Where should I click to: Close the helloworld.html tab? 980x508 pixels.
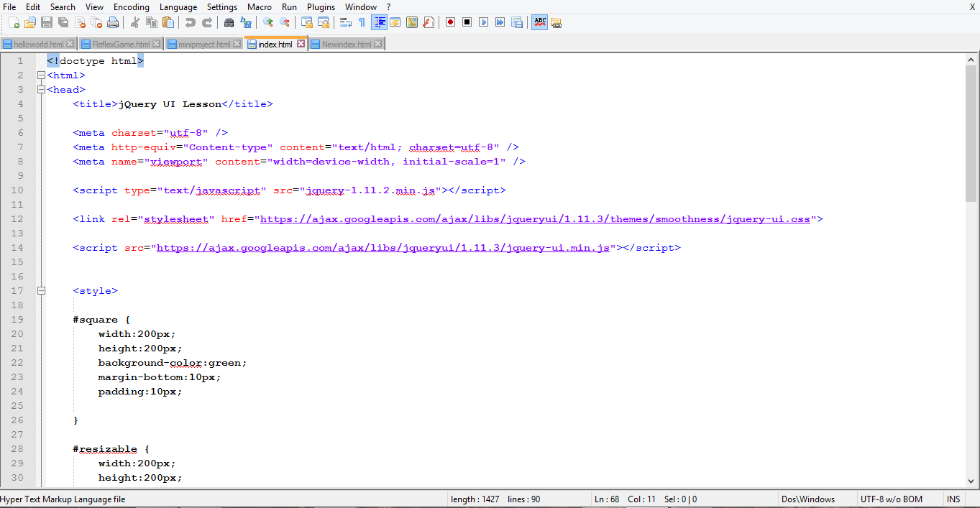pos(70,44)
